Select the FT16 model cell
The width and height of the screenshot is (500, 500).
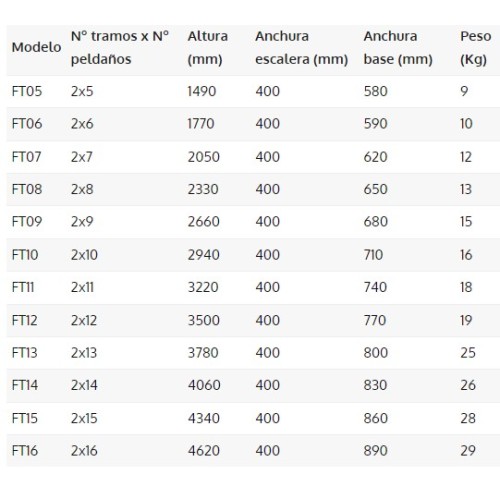(x=25, y=451)
